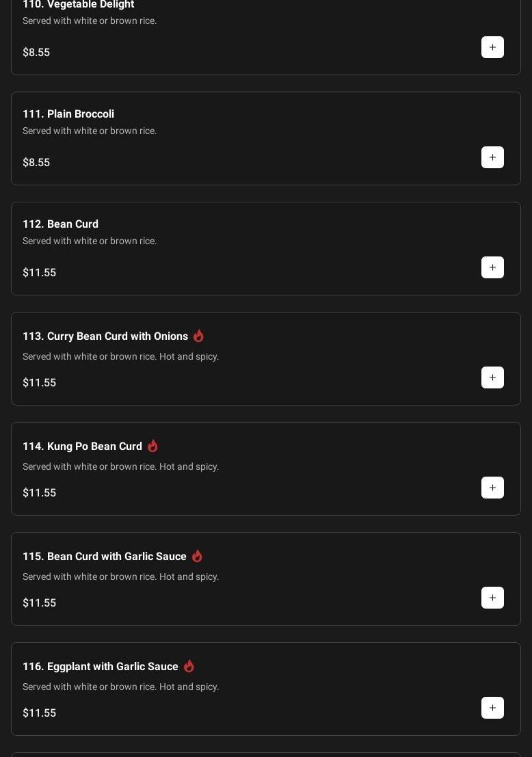This screenshot has height=757, width=532.
Task: Click spicy icon next to Eggplant with Garlic Sauce
Action: click(x=189, y=666)
